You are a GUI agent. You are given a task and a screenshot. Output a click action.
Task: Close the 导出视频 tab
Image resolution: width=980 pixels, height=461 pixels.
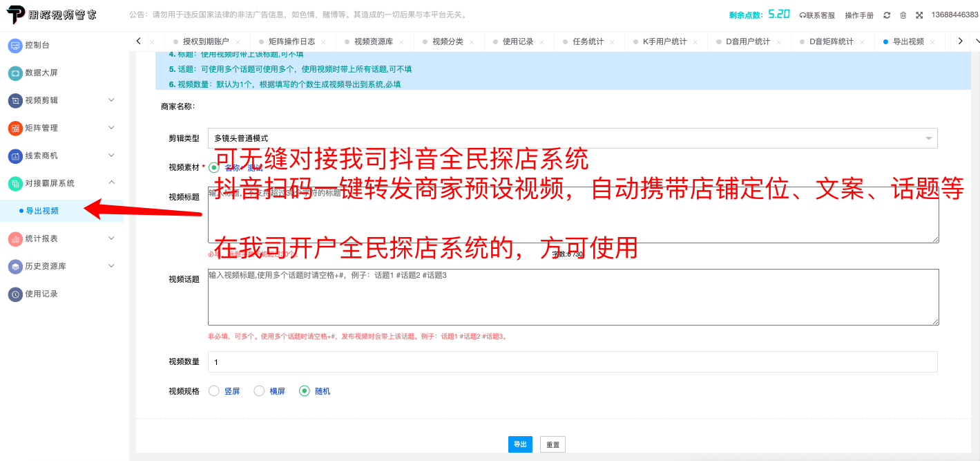point(933,42)
